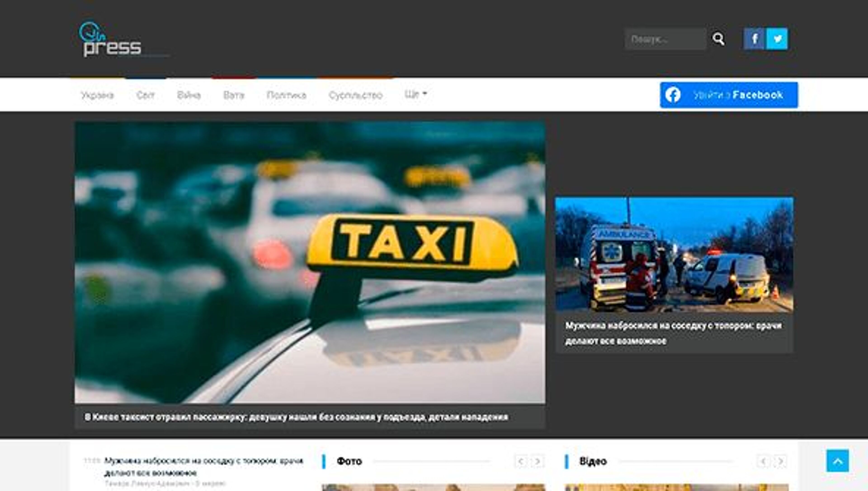This screenshot has height=491, width=868.
Task: Open the taxi driver passenger headline
Action: [296, 417]
